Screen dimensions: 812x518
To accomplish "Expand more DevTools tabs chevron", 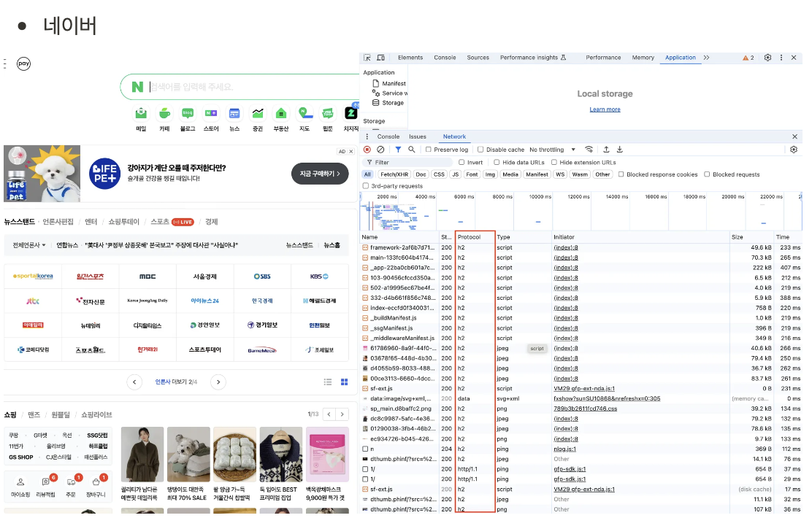I will point(706,58).
